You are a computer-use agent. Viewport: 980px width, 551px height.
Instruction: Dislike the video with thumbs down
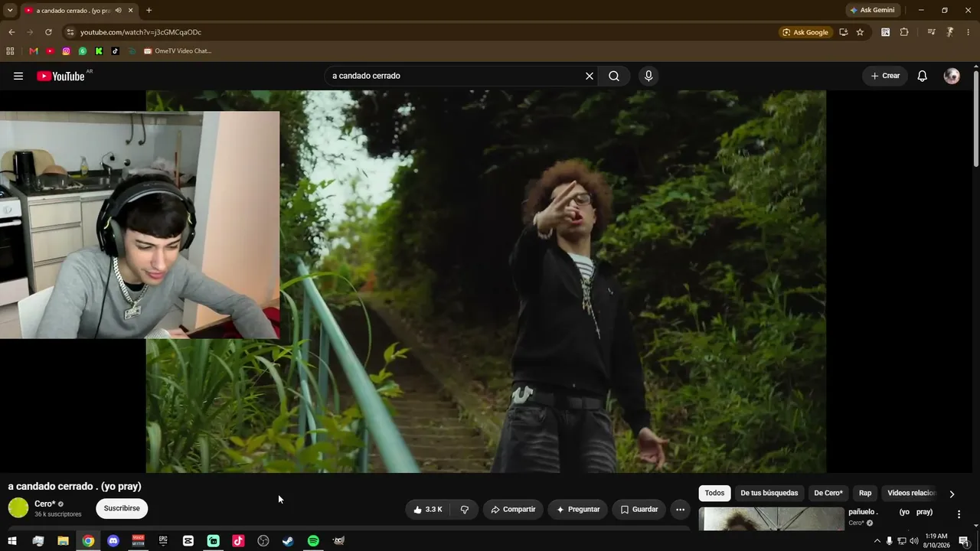click(x=465, y=510)
